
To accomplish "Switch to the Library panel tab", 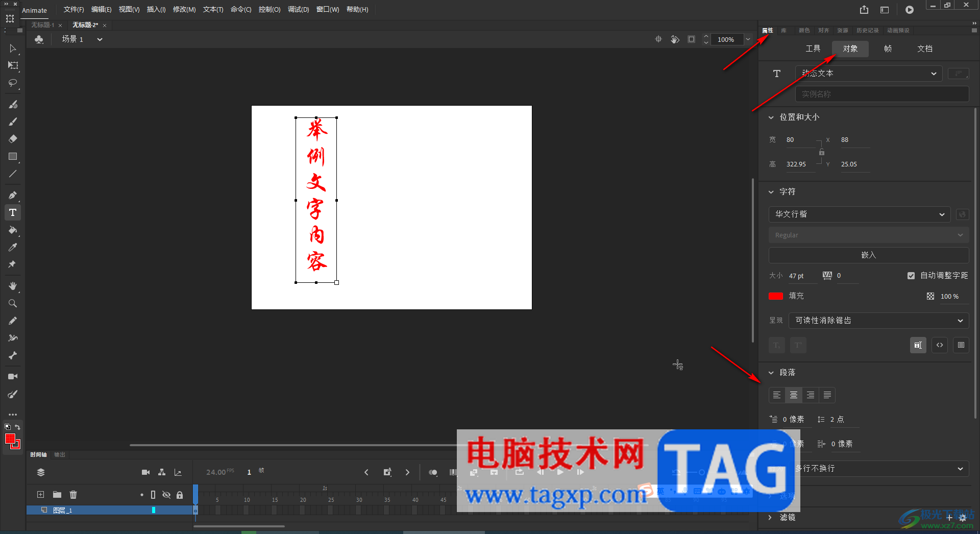I will (x=783, y=30).
